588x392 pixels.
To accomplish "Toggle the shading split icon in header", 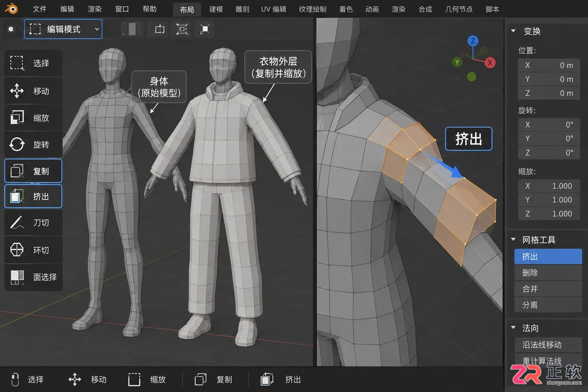I will coord(131,29).
